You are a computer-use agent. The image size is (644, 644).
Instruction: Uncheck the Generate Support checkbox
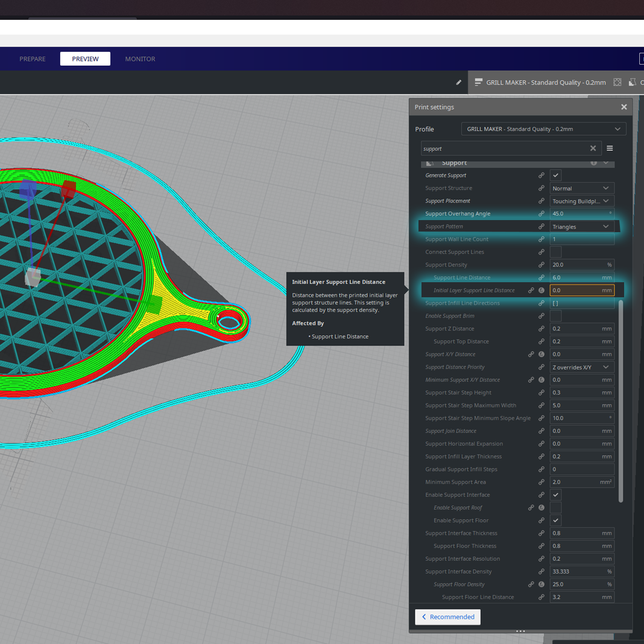[x=555, y=175]
